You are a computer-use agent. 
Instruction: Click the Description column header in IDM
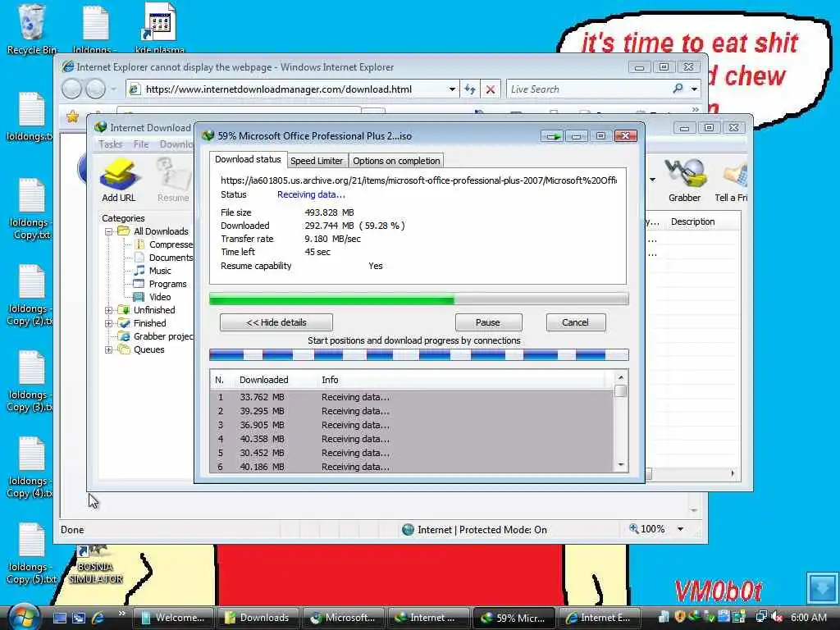pos(692,221)
